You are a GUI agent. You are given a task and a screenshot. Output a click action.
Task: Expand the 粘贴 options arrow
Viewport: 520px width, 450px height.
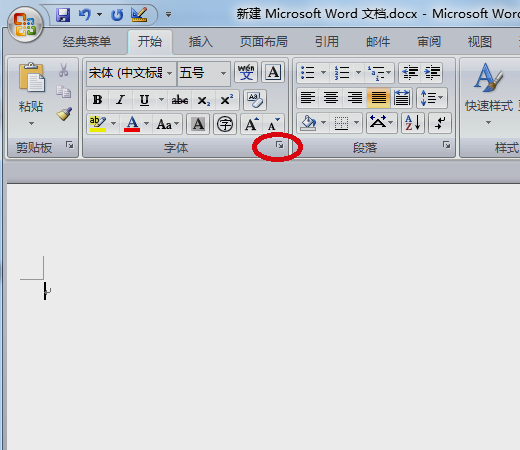(31, 124)
